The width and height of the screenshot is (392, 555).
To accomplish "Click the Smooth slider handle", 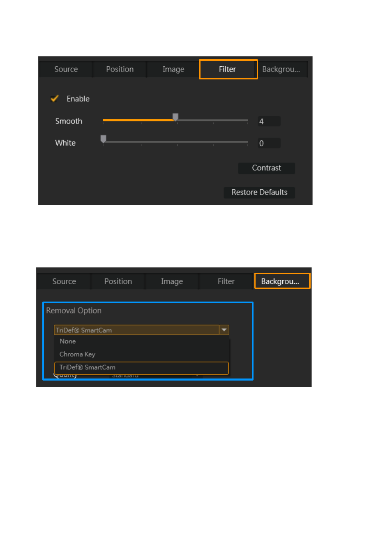I will tap(175, 118).
